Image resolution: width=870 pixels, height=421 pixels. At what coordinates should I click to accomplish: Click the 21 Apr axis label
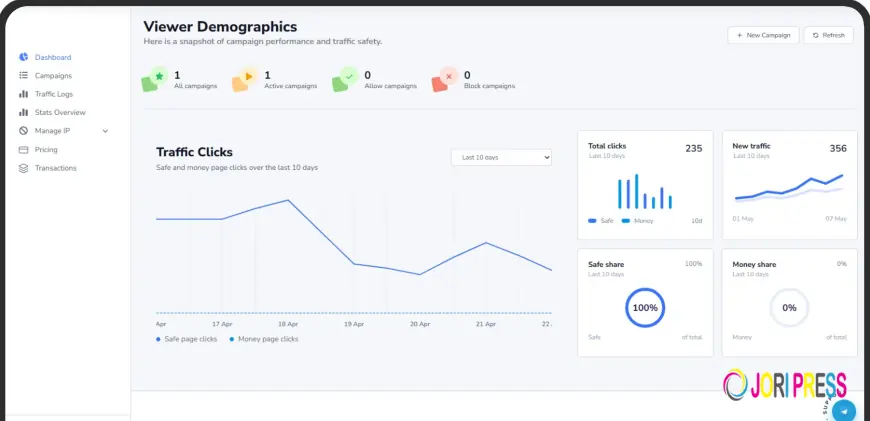[x=486, y=324]
